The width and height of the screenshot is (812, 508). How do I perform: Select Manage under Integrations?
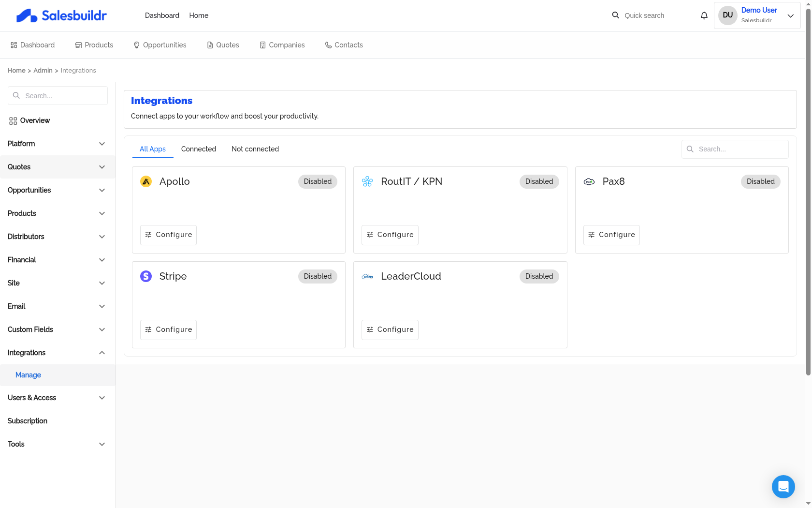[58, 375]
